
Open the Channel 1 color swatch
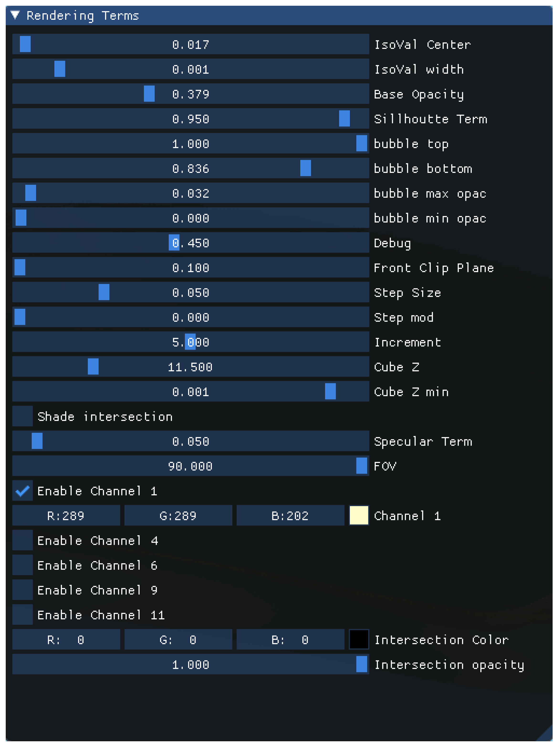[x=359, y=515]
